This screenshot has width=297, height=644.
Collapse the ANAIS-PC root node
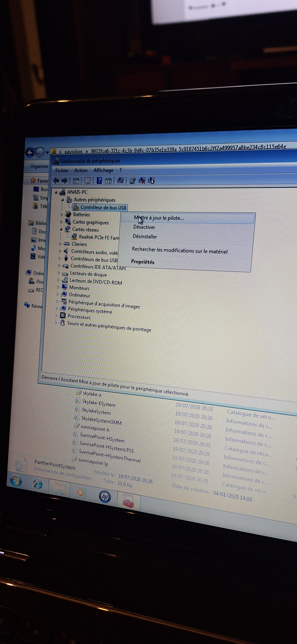pos(56,192)
